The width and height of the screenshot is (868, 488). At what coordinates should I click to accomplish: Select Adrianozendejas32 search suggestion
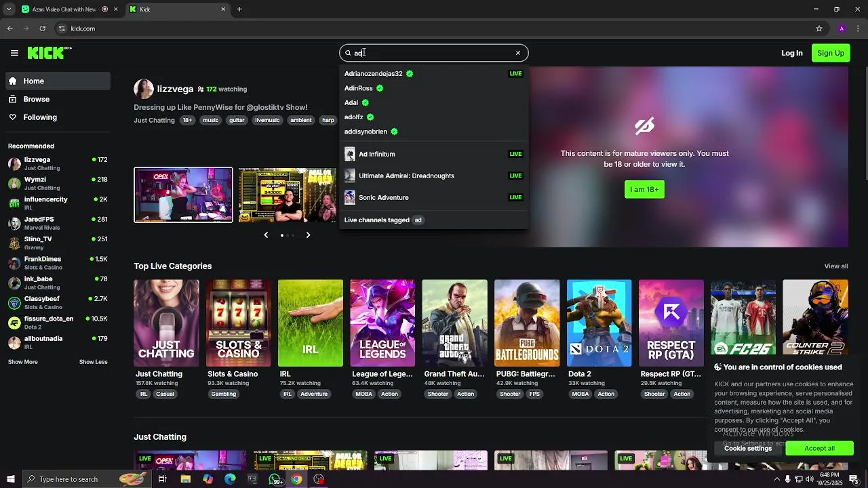(x=433, y=73)
